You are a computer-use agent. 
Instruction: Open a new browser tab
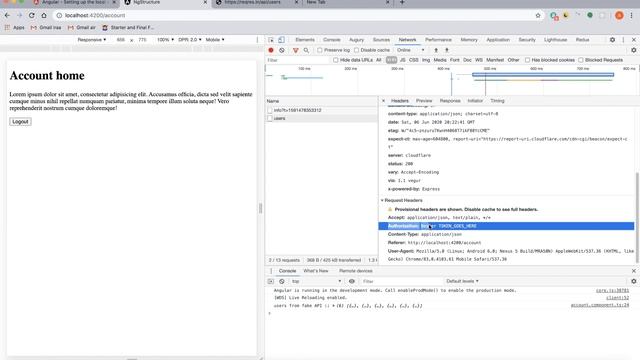[x=402, y=2]
